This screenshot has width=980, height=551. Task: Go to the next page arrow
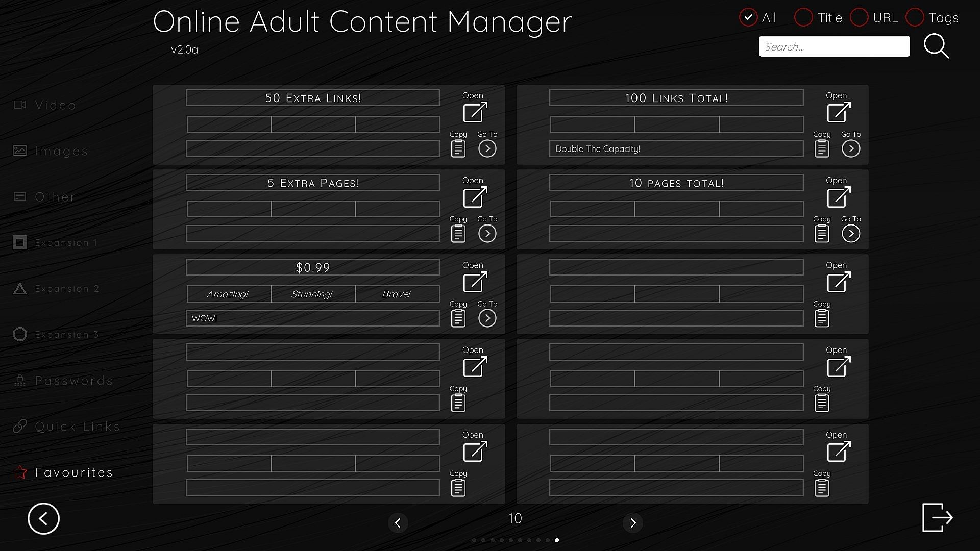(x=632, y=523)
